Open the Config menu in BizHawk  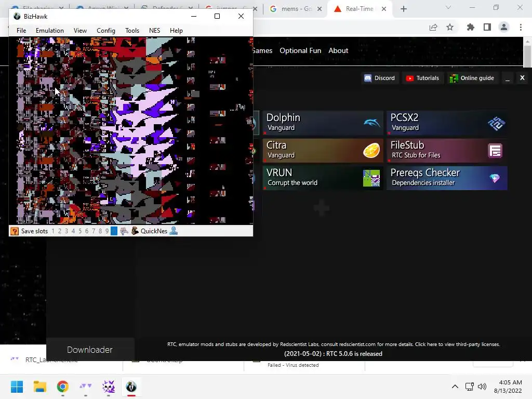(106, 31)
